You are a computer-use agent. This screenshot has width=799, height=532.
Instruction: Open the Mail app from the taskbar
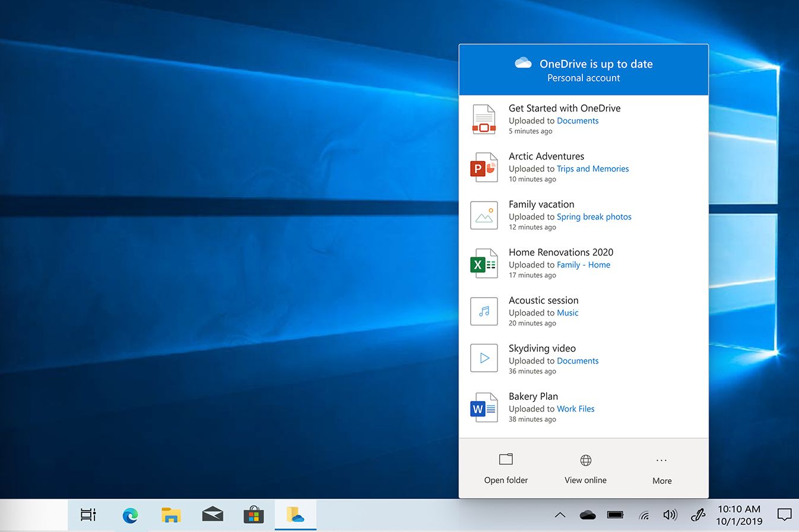tap(212, 514)
